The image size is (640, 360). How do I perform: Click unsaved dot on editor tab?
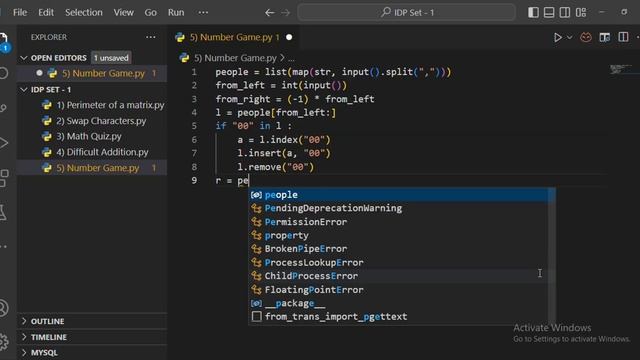pyautogui.click(x=289, y=37)
